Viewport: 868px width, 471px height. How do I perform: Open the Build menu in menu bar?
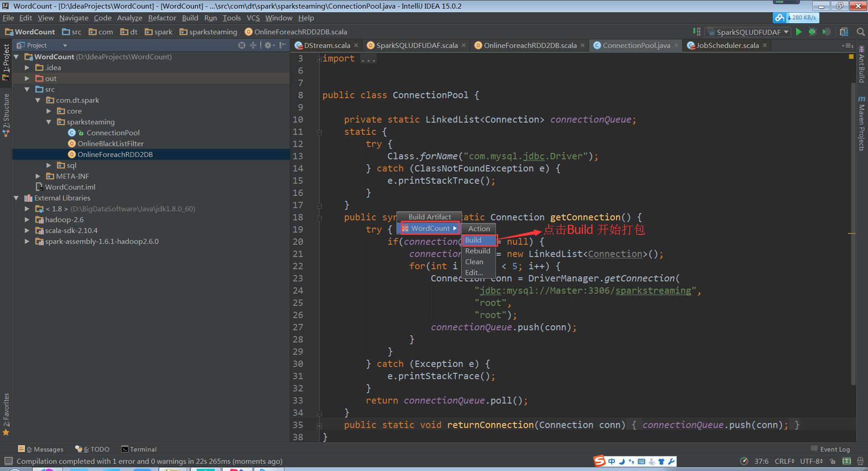point(190,18)
